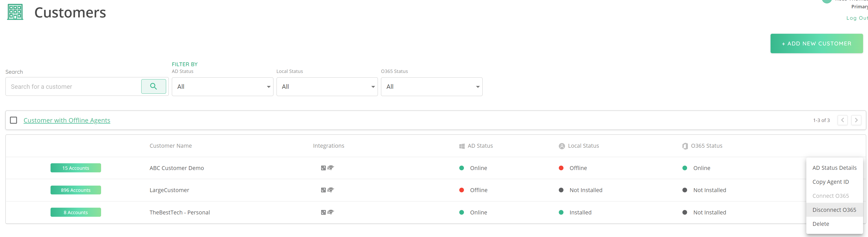Screen dimensions: 868x237
Task: Click the 1-3 of 3 pagination text
Action: (x=821, y=120)
